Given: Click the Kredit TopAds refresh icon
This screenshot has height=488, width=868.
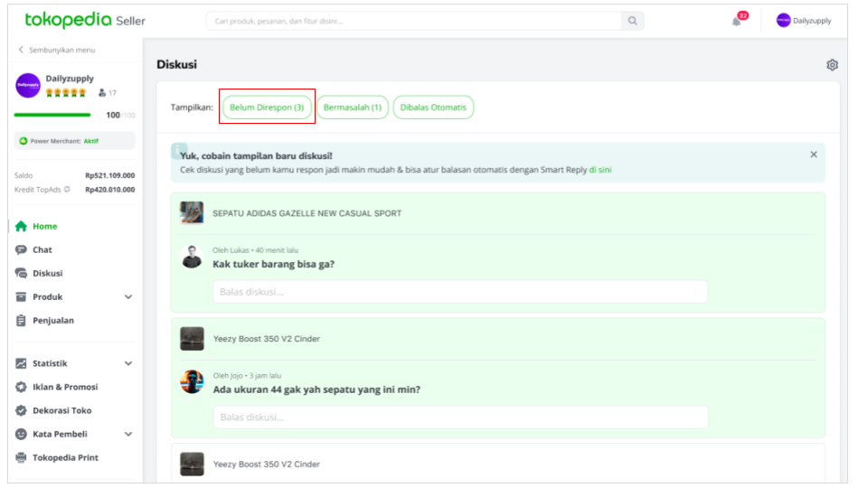Looking at the screenshot, I should tap(67, 189).
